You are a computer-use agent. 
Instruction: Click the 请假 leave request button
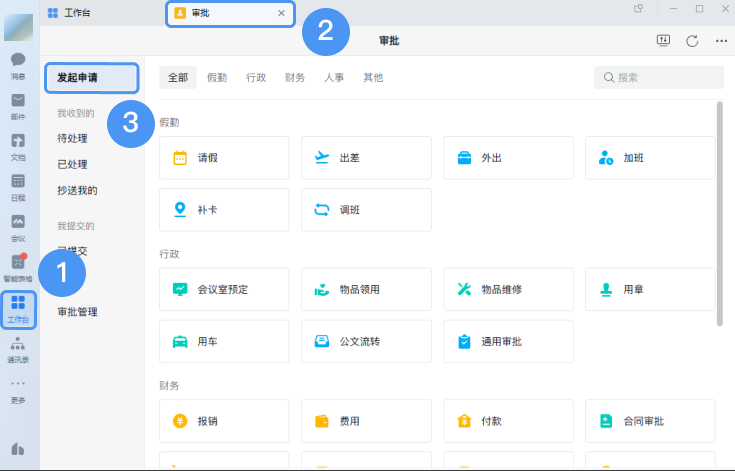(224, 157)
